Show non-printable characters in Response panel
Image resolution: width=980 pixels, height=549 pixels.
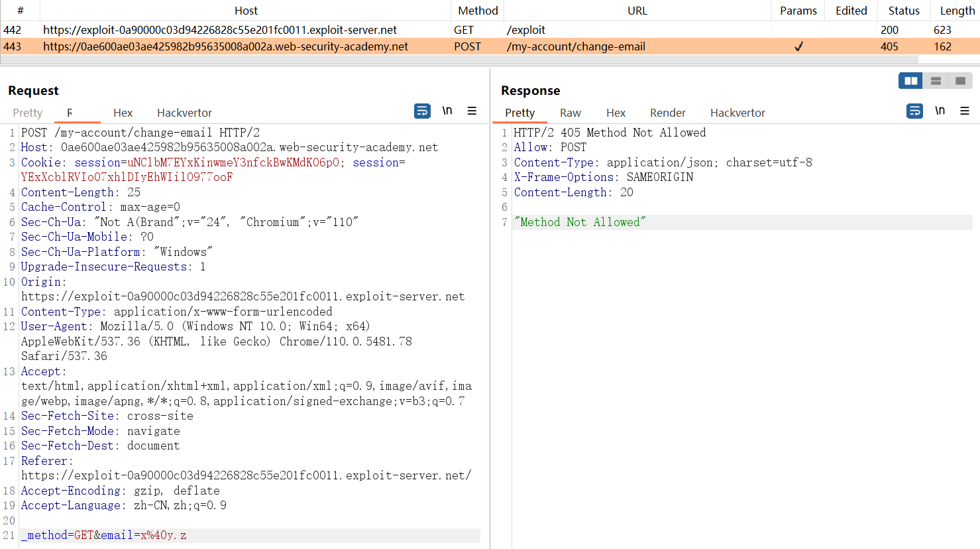[x=940, y=111]
